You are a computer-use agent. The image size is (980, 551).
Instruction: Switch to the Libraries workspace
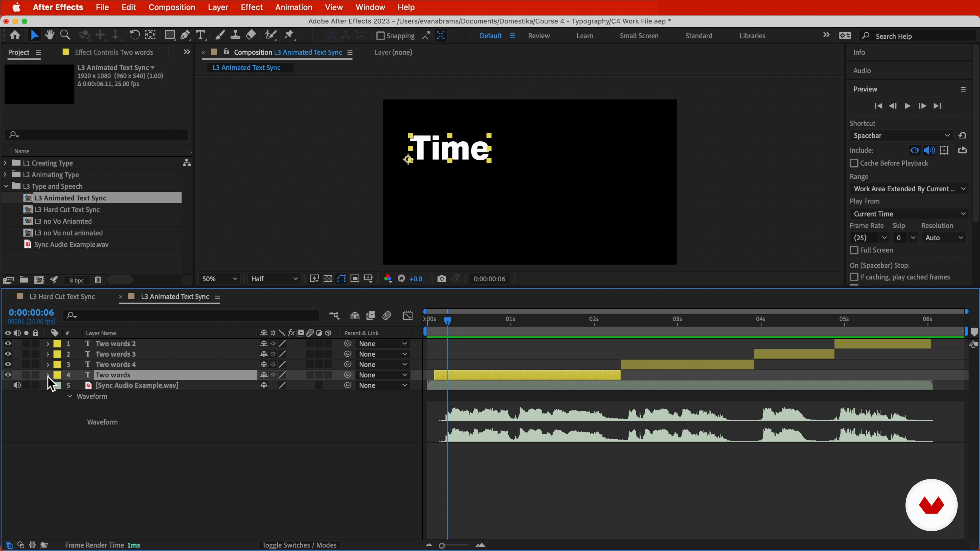(752, 36)
